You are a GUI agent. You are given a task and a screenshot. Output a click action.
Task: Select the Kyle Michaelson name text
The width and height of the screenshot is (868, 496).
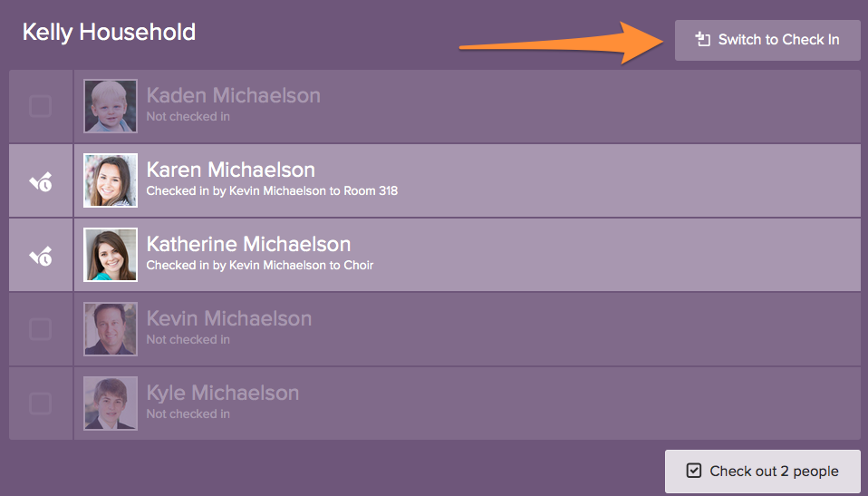222,393
